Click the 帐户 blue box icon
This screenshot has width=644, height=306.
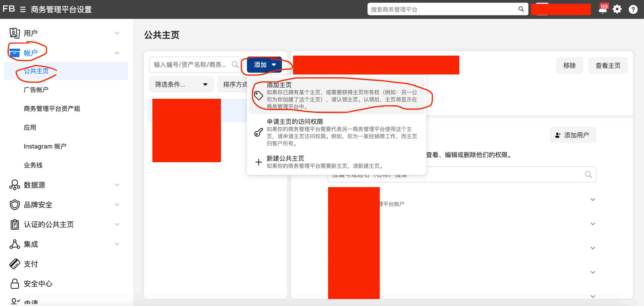point(15,53)
